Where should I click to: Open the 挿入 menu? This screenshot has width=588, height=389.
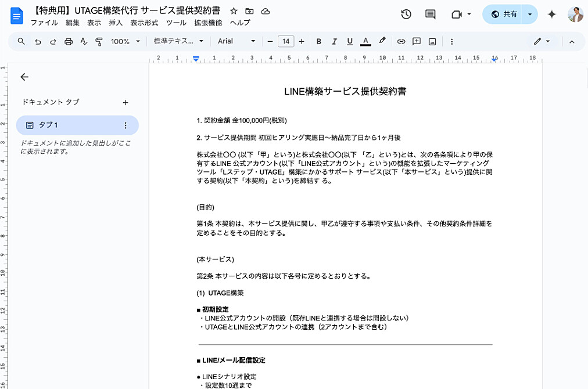click(116, 23)
